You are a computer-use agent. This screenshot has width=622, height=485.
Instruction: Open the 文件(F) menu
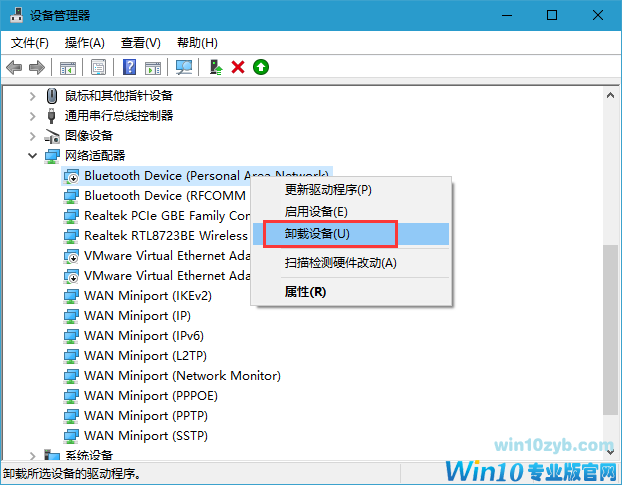(29, 43)
